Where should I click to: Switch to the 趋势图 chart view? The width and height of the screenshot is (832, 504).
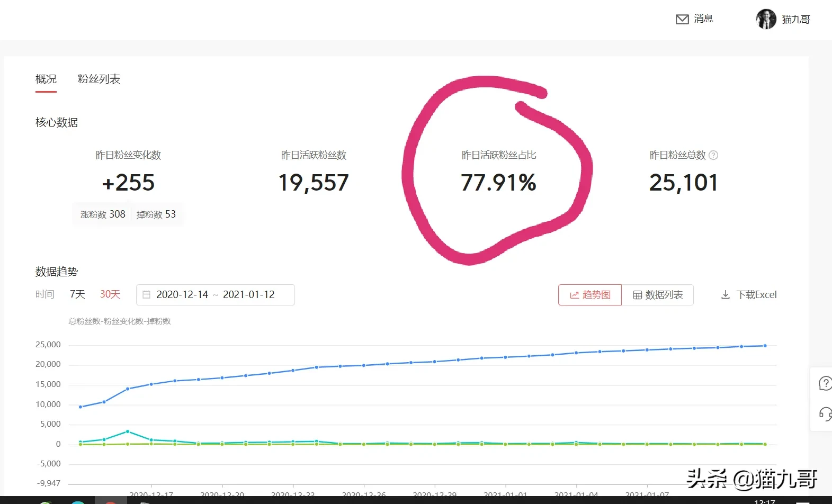tap(590, 295)
